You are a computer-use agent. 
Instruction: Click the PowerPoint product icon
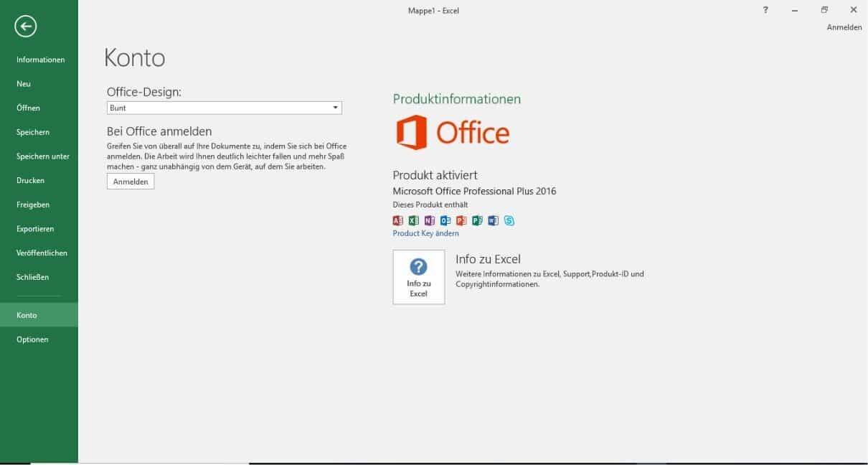click(x=461, y=221)
